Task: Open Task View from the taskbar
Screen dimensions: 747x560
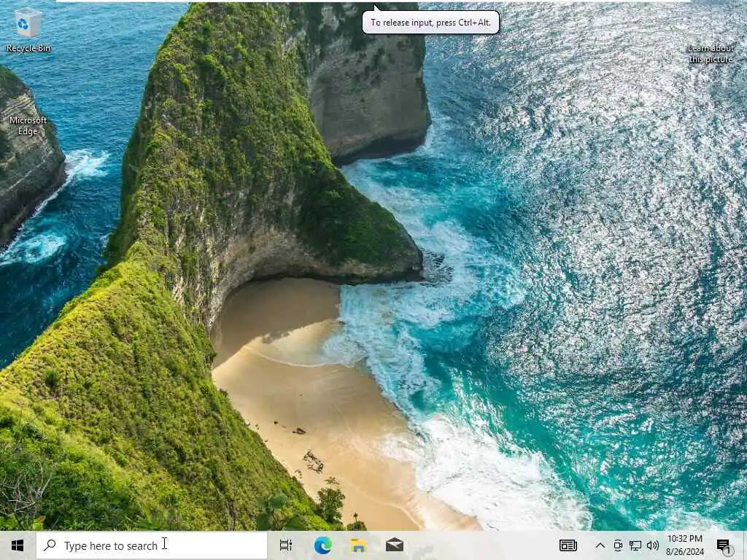Action: coord(286,545)
